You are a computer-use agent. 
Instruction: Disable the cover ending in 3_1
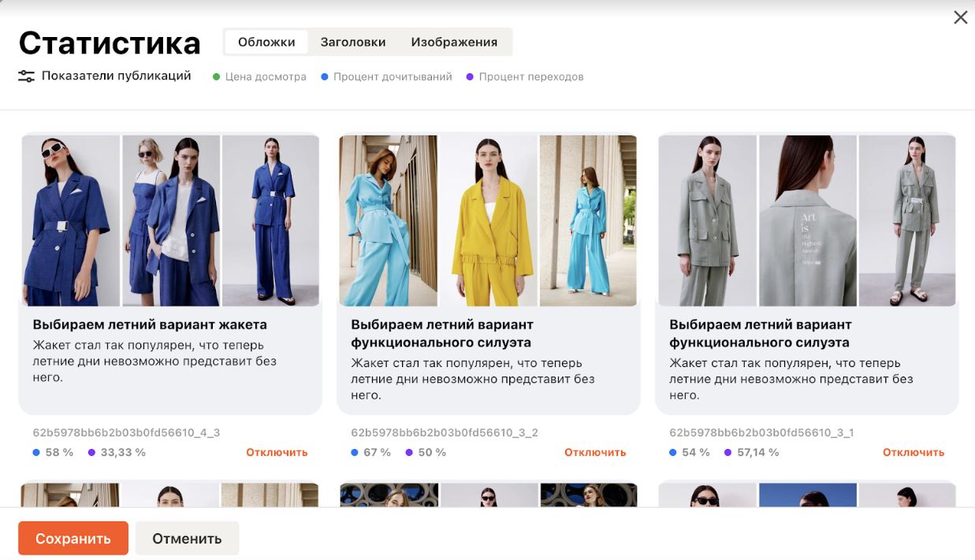pyautogui.click(x=913, y=453)
